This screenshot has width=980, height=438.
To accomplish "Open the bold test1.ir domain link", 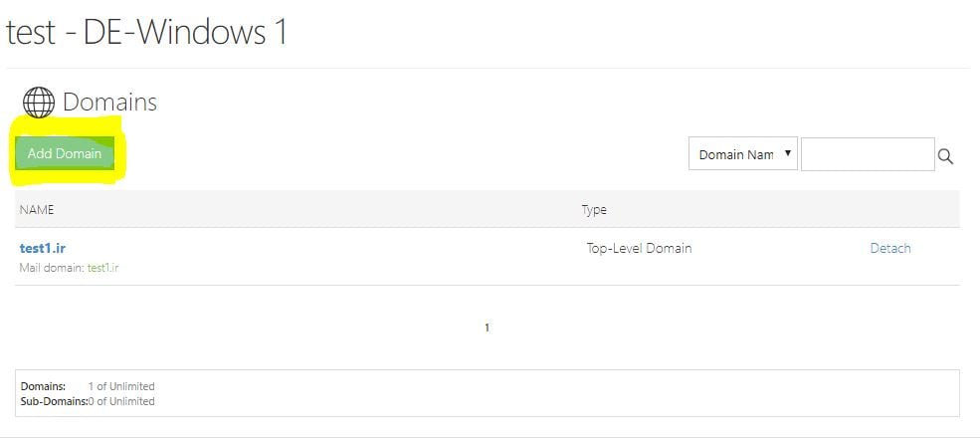I will click(43, 248).
